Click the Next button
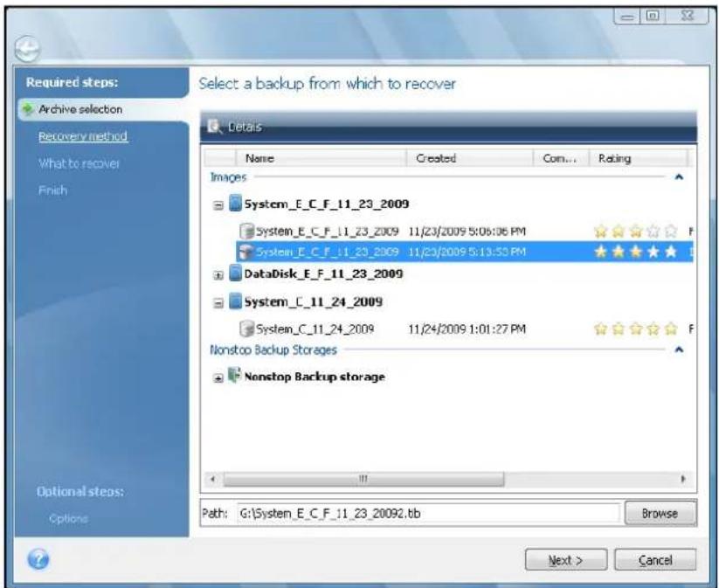This screenshot has height=588, width=719. click(566, 559)
